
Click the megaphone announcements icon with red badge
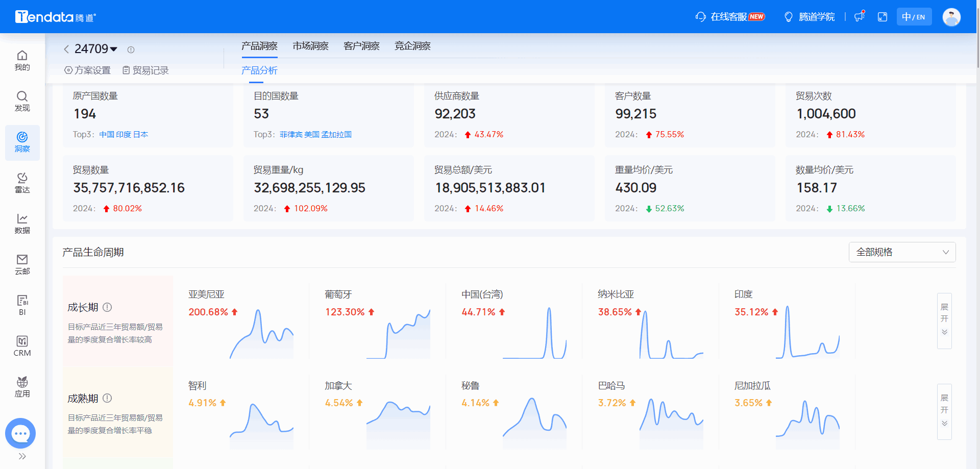(860, 16)
